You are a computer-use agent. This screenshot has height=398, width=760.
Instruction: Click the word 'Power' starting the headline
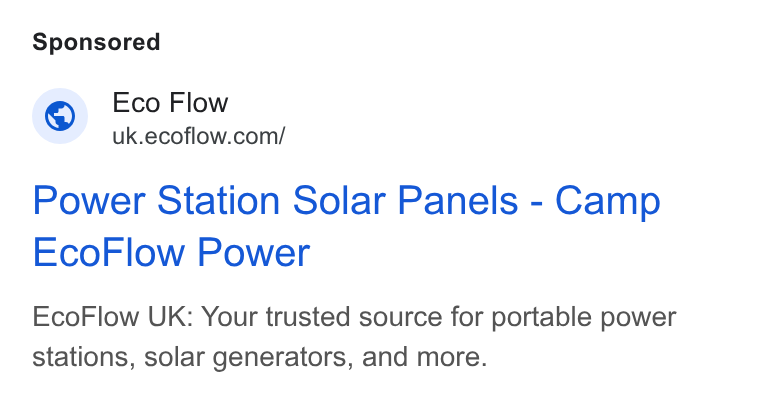pos(89,200)
